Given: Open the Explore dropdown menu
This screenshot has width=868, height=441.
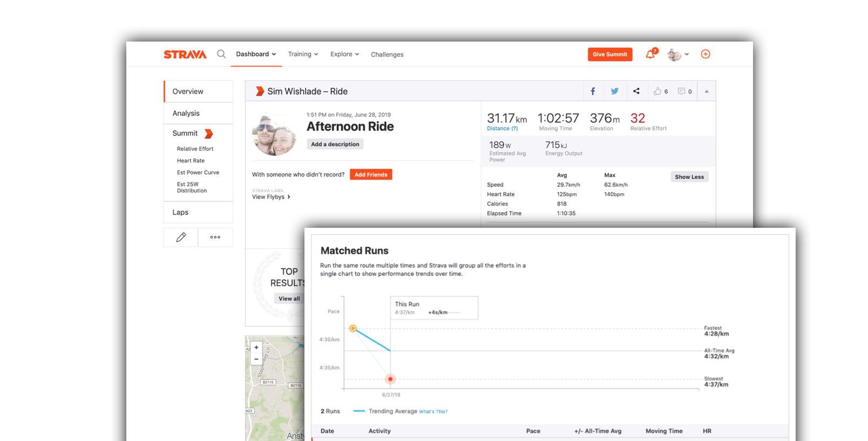Looking at the screenshot, I should tap(344, 54).
